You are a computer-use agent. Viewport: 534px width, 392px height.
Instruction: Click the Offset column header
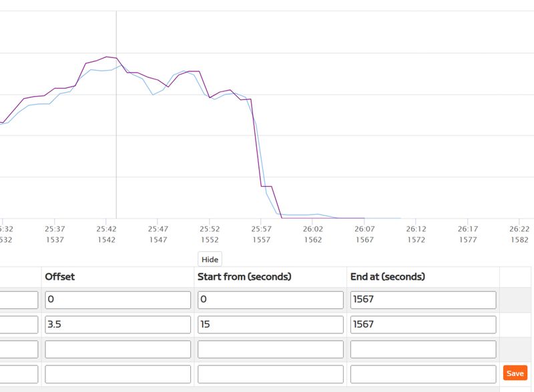[x=60, y=277]
